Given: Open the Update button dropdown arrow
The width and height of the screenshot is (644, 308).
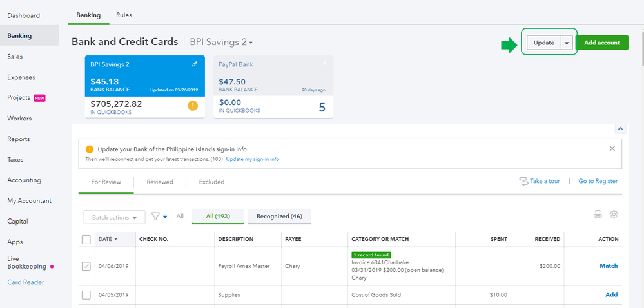Looking at the screenshot, I should point(566,43).
